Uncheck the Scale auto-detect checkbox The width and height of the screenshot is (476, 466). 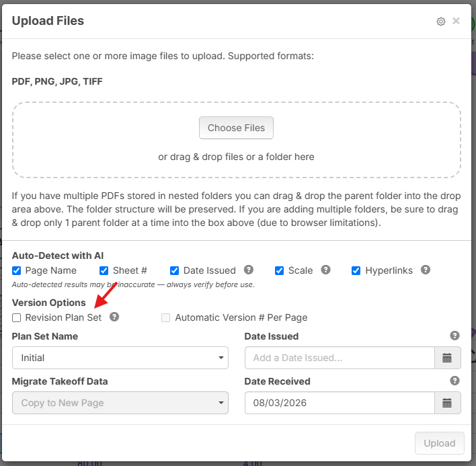279,270
